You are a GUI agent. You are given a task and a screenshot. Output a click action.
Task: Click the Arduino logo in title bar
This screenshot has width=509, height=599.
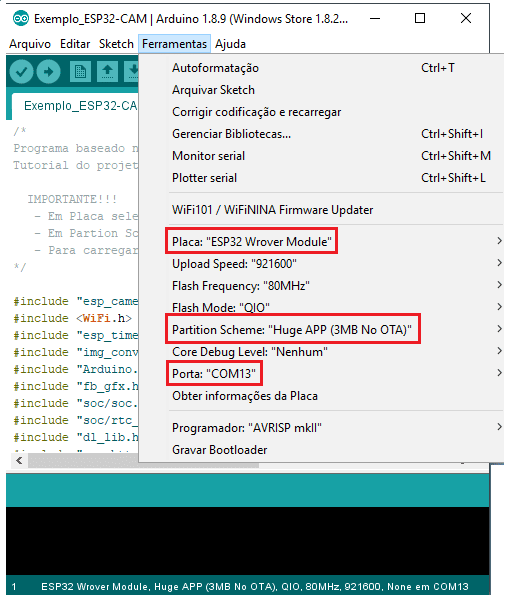(21, 18)
